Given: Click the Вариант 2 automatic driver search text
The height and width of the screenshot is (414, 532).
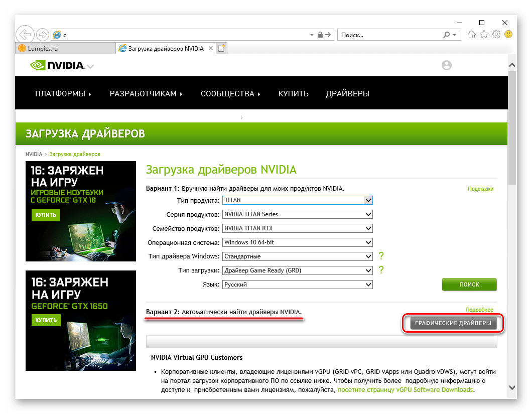Looking at the screenshot, I should 224,312.
